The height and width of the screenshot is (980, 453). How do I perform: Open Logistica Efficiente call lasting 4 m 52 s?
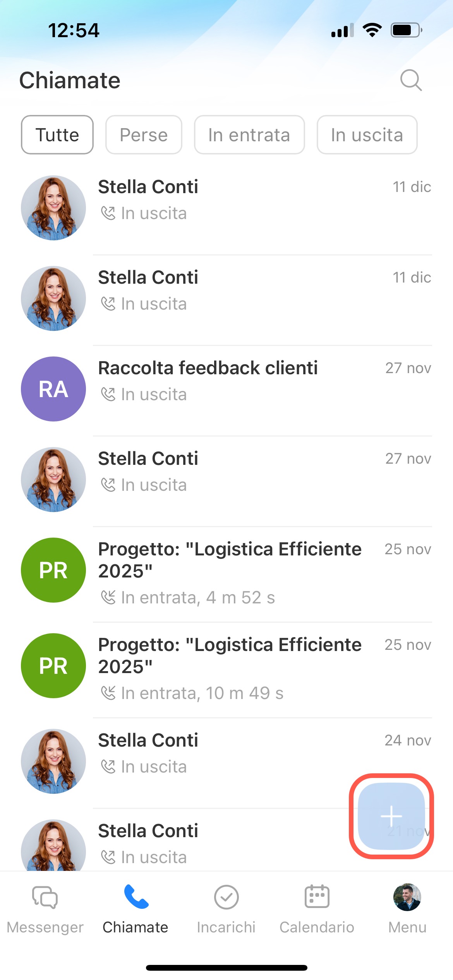(x=232, y=573)
